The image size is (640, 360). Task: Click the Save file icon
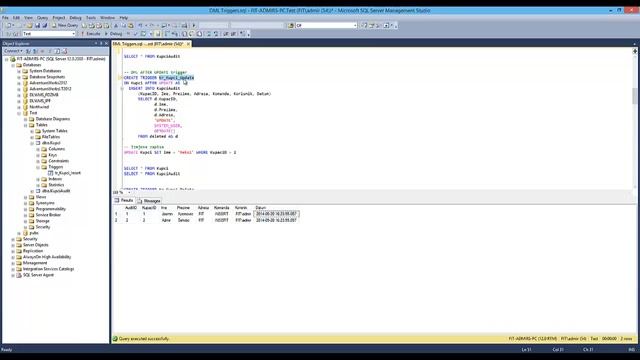pyautogui.click(x=37, y=25)
